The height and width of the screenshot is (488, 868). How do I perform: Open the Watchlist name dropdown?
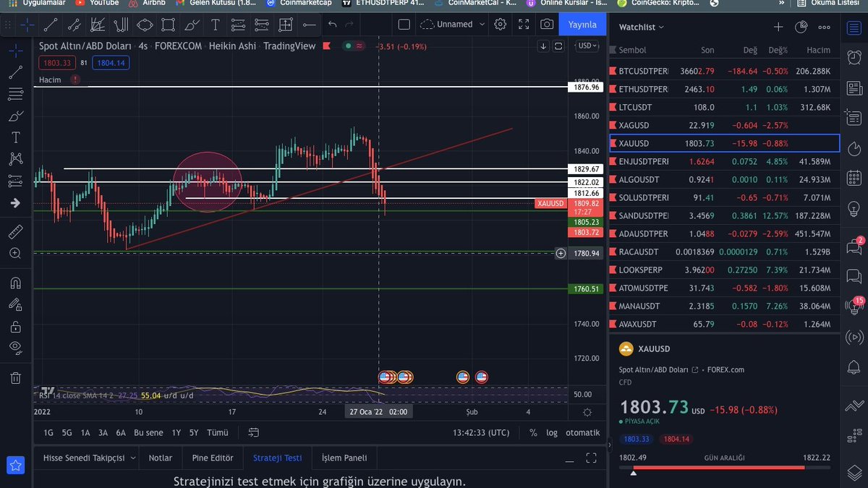[642, 27]
